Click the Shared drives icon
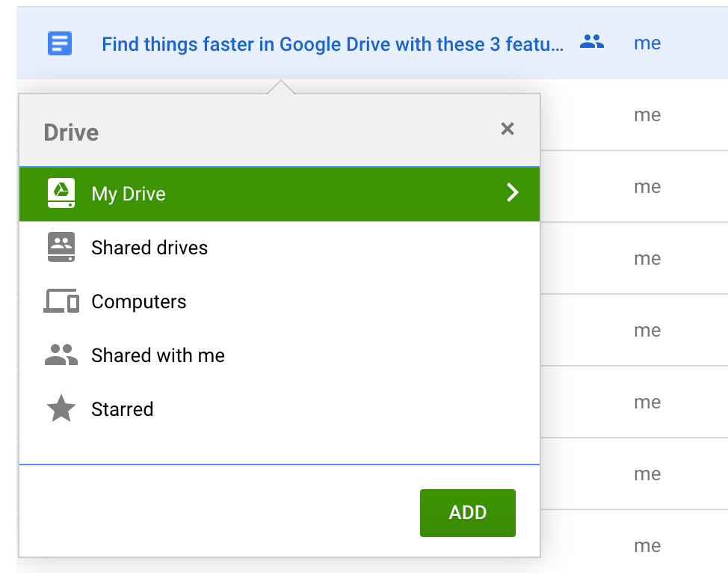Screen dimensions: 728x573 [61, 247]
